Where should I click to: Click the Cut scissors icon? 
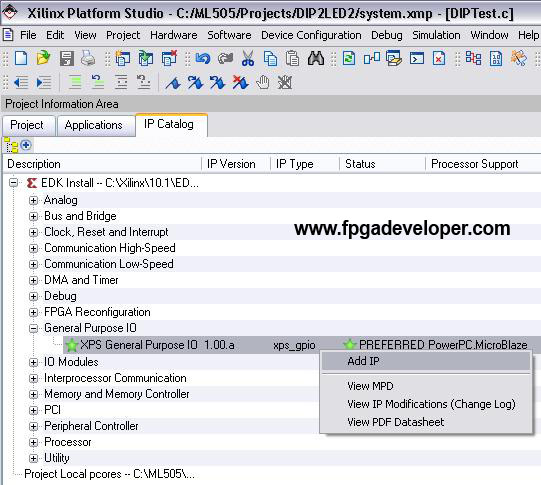pos(248,58)
